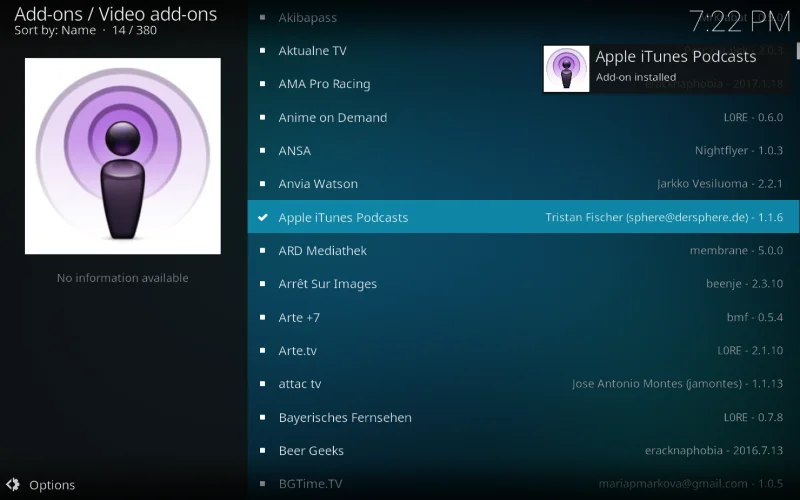The image size is (800, 500).
Task: Click the 'Add-on installed' notification text
Action: [x=636, y=77]
